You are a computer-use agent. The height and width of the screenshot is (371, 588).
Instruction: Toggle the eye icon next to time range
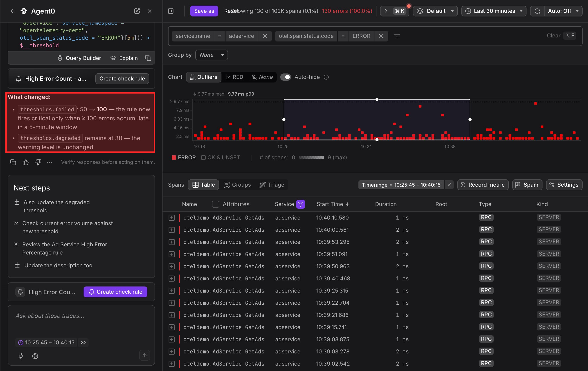point(83,342)
